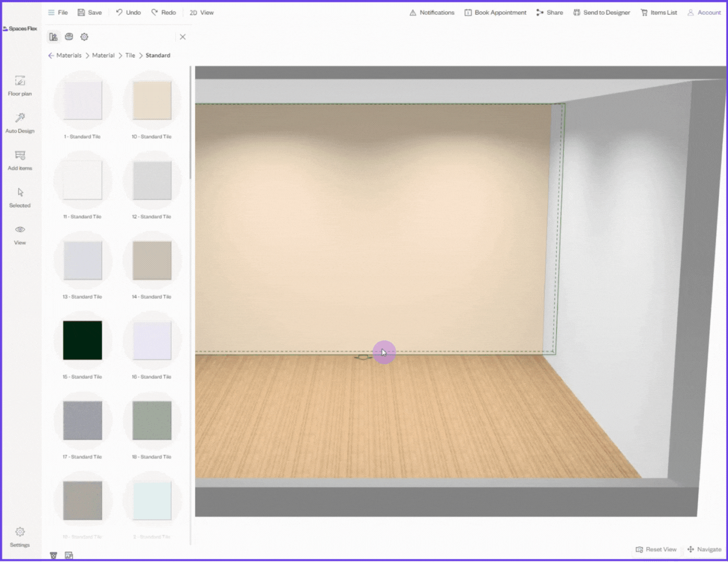Click Reset View in the viewport
Viewport: 728px width, 562px height.
(656, 549)
